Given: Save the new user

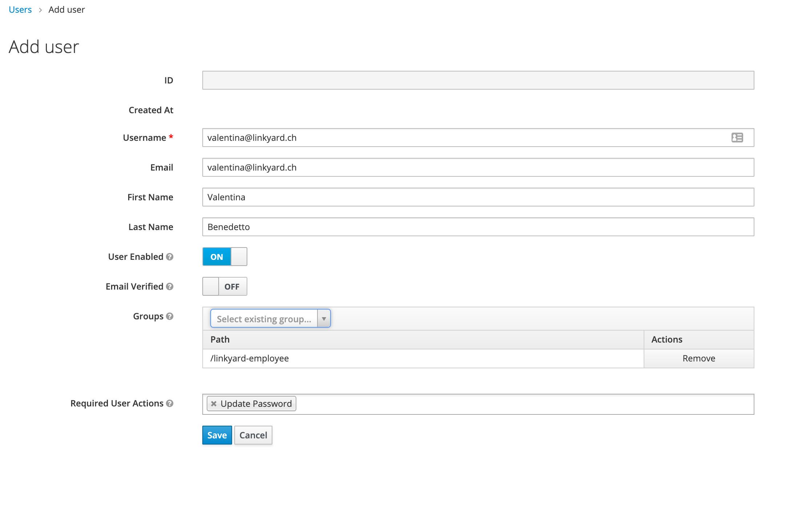Looking at the screenshot, I should (217, 435).
